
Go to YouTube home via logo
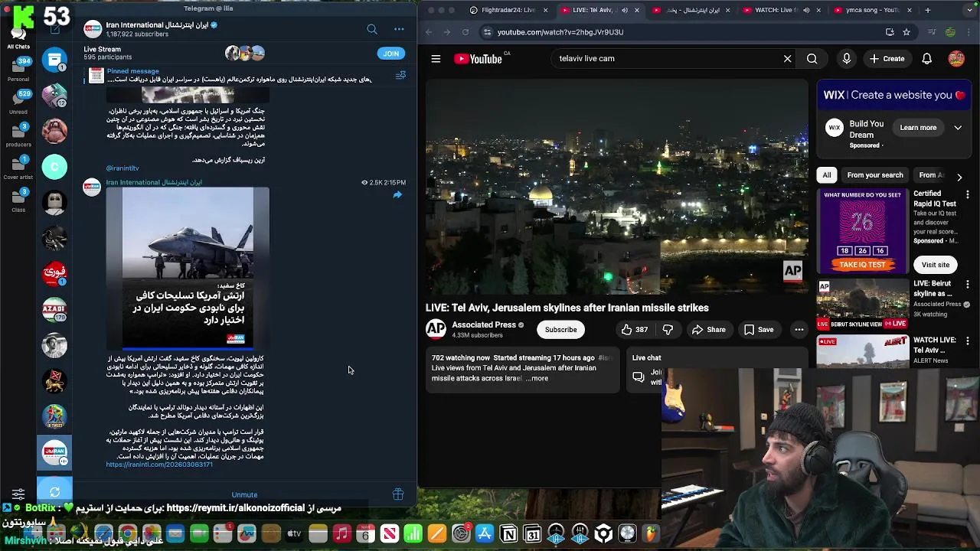pos(478,59)
